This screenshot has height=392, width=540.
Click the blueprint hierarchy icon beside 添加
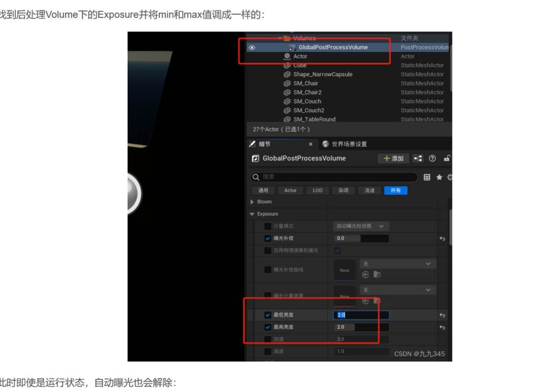(x=418, y=159)
